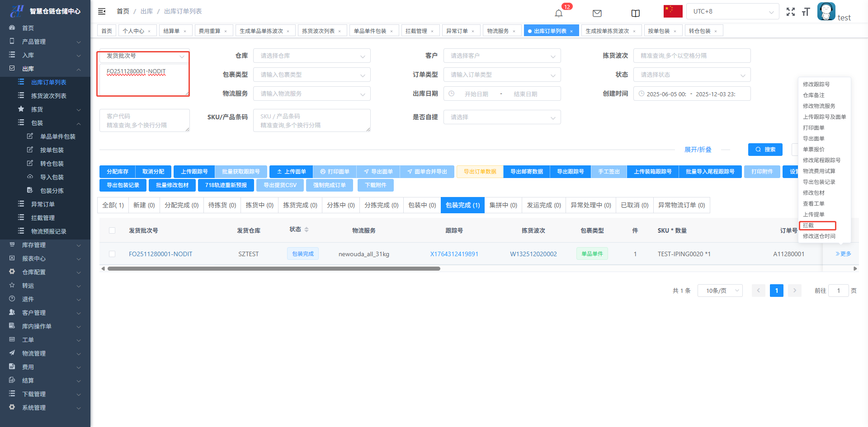
Task: Check the FO2511280001-NODIT row checkbox
Action: point(112,254)
